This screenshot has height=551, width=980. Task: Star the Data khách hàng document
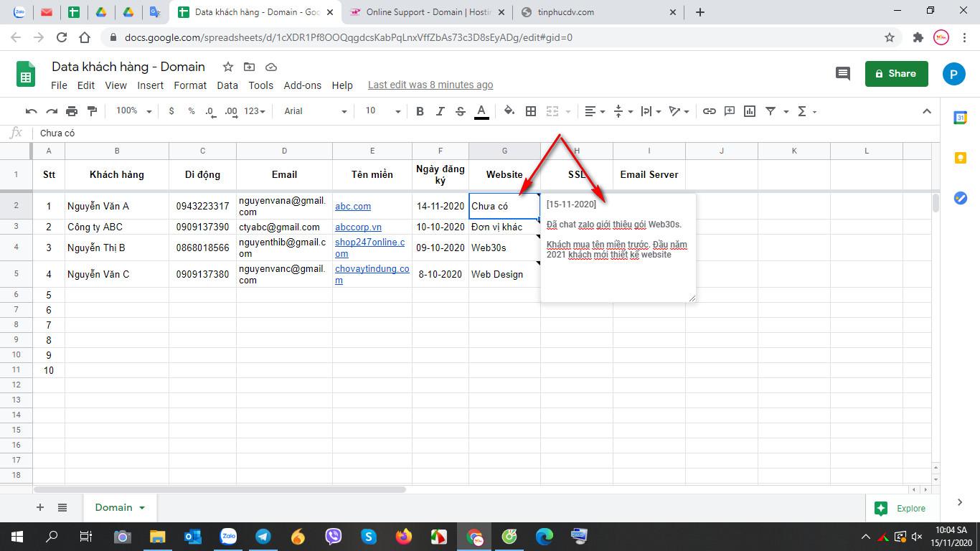coord(228,67)
